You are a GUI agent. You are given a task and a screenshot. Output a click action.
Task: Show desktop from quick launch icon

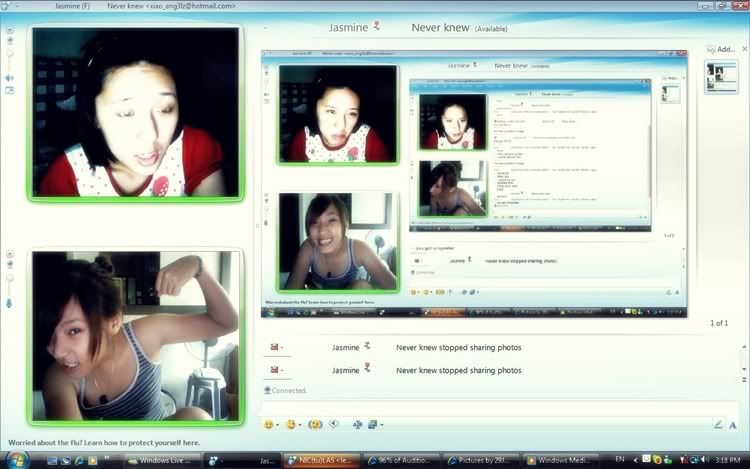click(52, 460)
